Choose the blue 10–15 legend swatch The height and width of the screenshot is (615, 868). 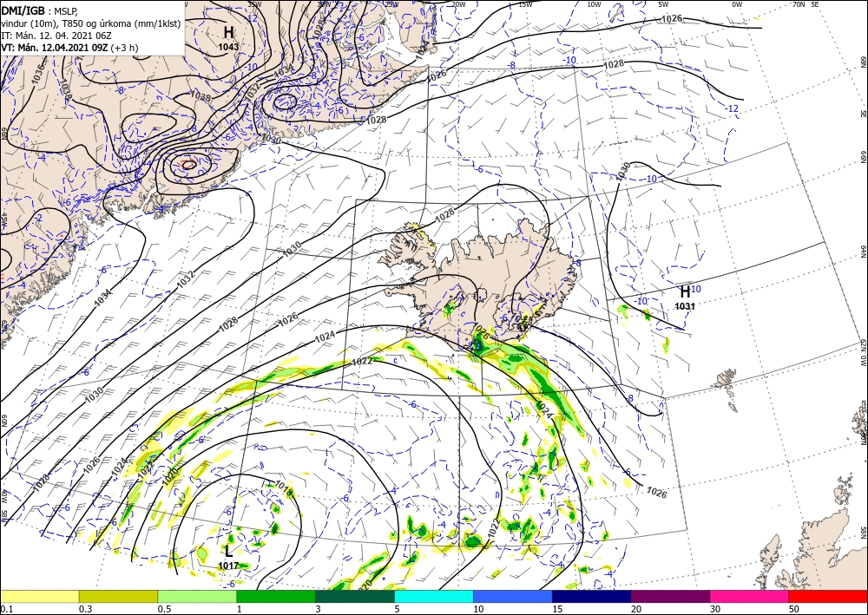click(513, 596)
